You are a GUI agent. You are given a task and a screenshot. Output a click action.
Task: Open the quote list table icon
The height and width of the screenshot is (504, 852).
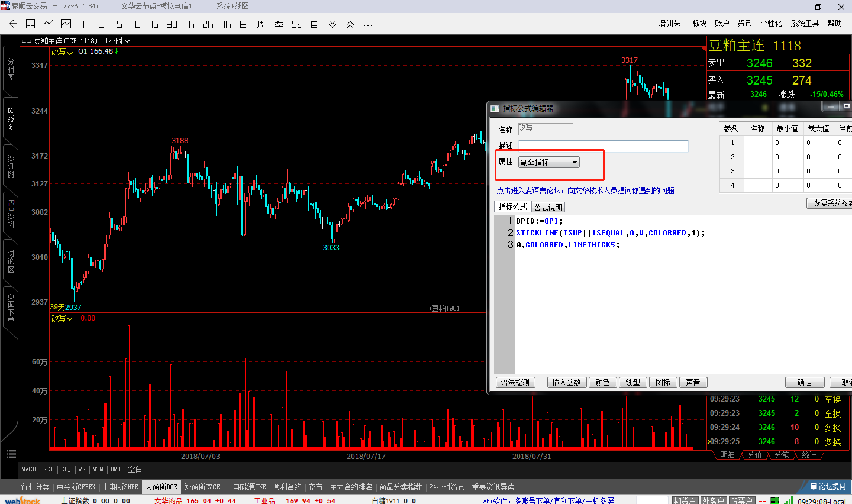31,24
